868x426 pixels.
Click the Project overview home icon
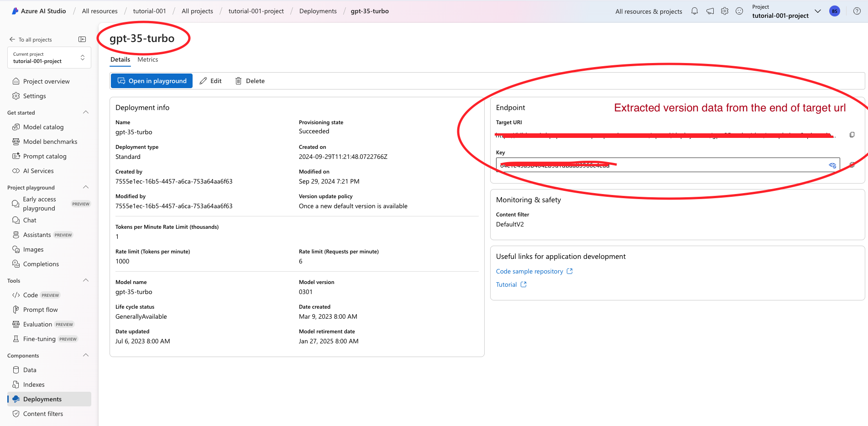coord(16,81)
